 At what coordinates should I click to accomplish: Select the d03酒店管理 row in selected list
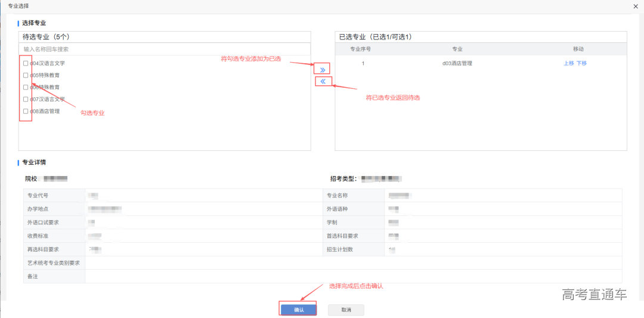click(x=457, y=63)
